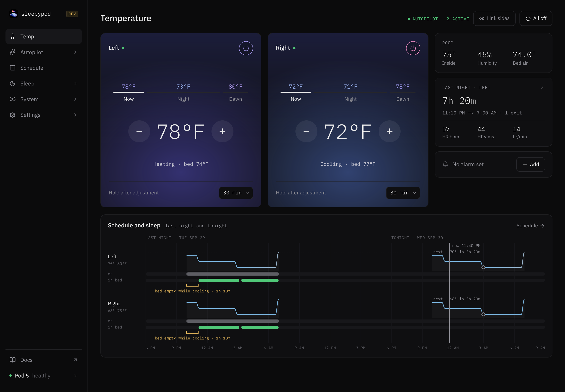The image size is (565, 392).
Task: Open the Sleep sidebar section
Action: (44, 83)
